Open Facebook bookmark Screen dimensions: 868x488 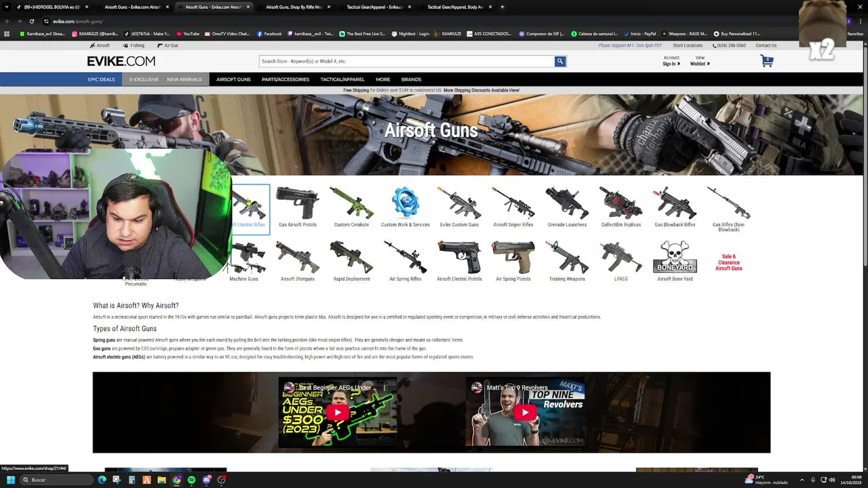click(x=269, y=33)
